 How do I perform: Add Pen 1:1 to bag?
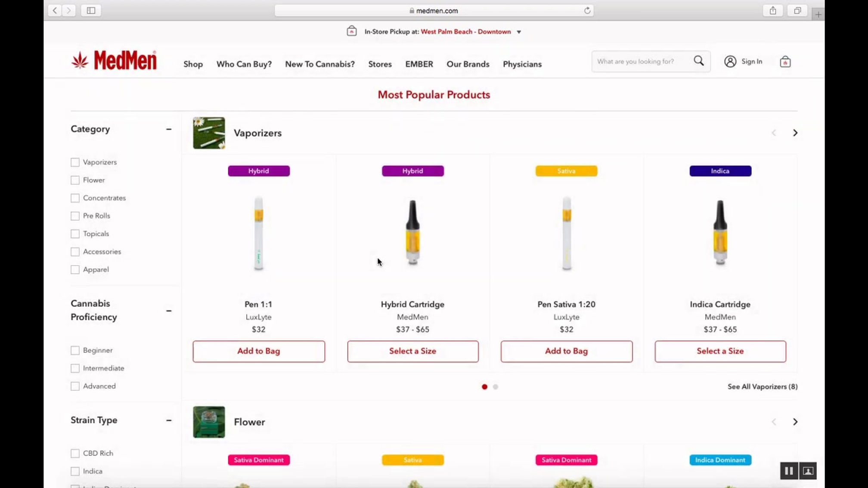pos(259,351)
